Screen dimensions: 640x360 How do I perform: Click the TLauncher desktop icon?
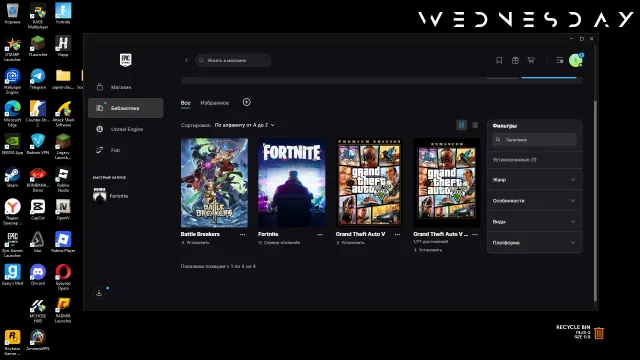point(38,46)
